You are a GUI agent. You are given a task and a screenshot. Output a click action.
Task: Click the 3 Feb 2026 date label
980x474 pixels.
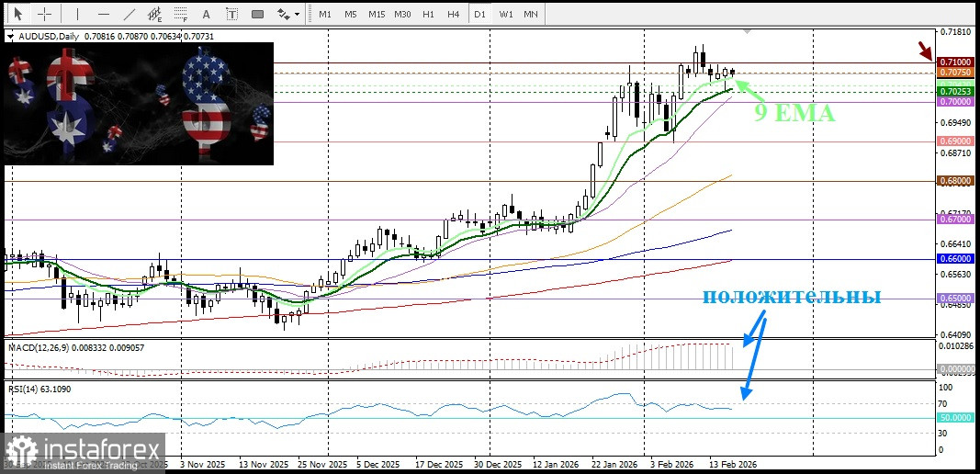click(x=671, y=465)
